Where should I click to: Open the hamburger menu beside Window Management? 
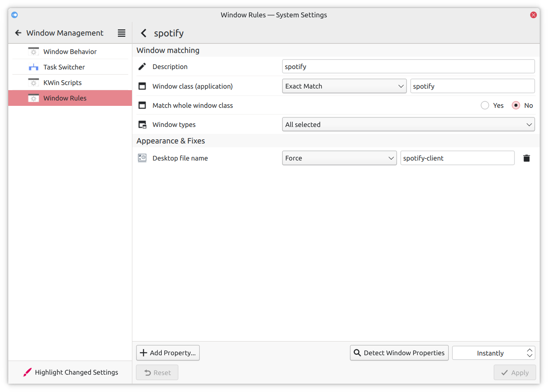[122, 33]
